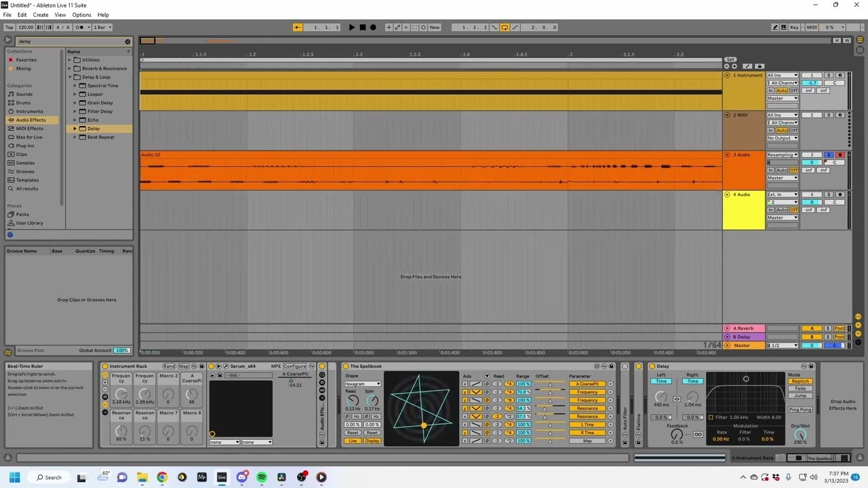Open the No Output dropdown on 2 MIDI
868x488 pixels.
pyautogui.click(x=783, y=138)
